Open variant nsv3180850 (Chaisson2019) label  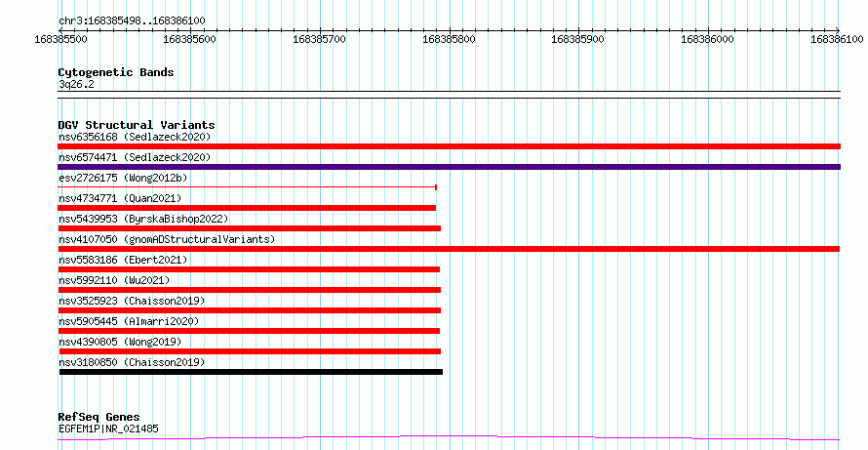132,362
